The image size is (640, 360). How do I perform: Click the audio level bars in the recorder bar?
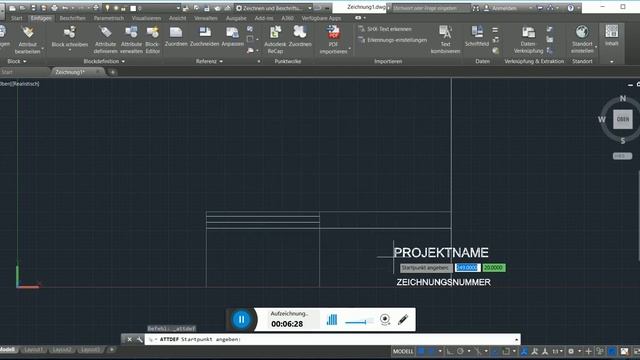coord(332,319)
